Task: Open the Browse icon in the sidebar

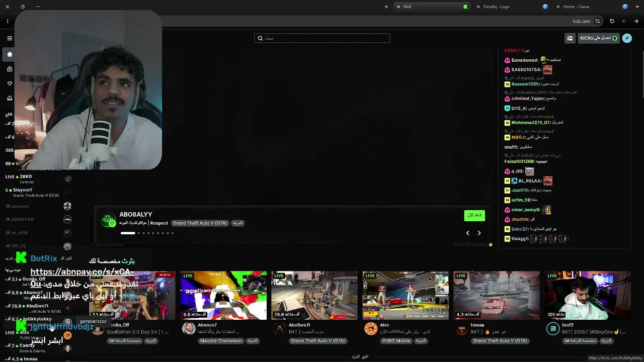Action: point(9,69)
